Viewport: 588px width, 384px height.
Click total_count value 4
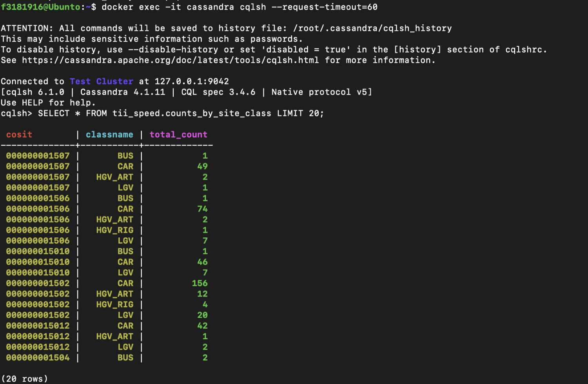205,304
